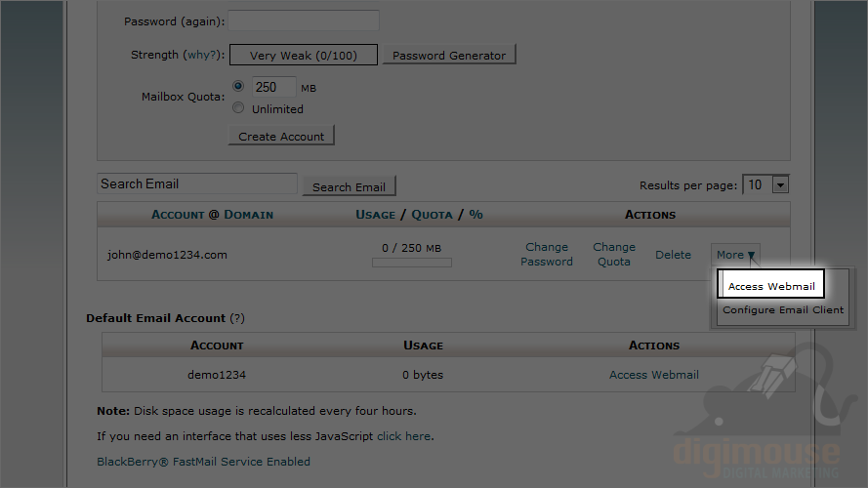Image resolution: width=868 pixels, height=488 pixels.
Task: Click the 0 / 250 MB usage text
Action: [x=412, y=248]
